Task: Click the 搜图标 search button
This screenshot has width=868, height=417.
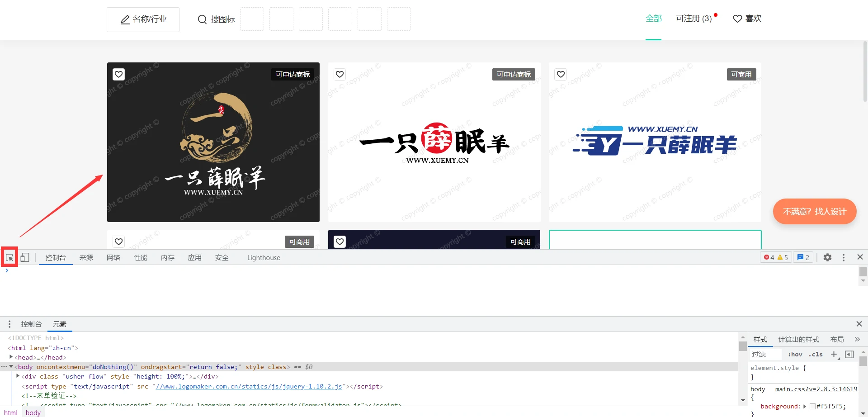Action: 216,19
